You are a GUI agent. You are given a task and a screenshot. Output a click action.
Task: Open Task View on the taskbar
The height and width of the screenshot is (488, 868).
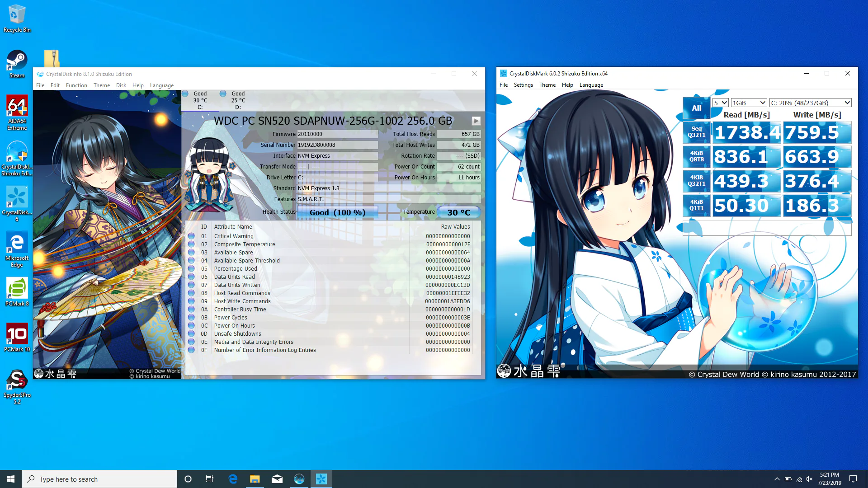tap(210, 479)
